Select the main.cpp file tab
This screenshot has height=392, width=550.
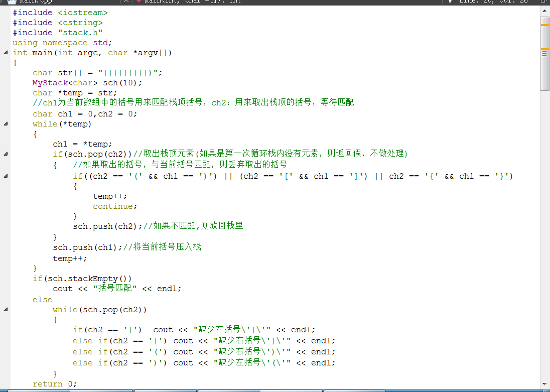tap(35, 2)
